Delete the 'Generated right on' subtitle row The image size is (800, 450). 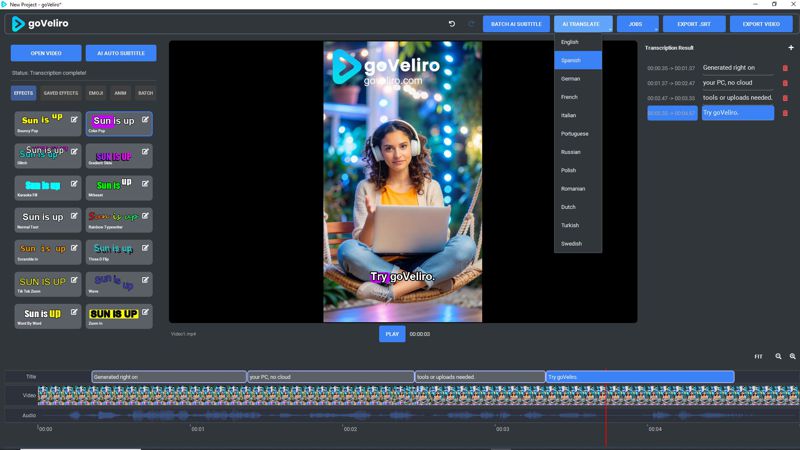785,68
